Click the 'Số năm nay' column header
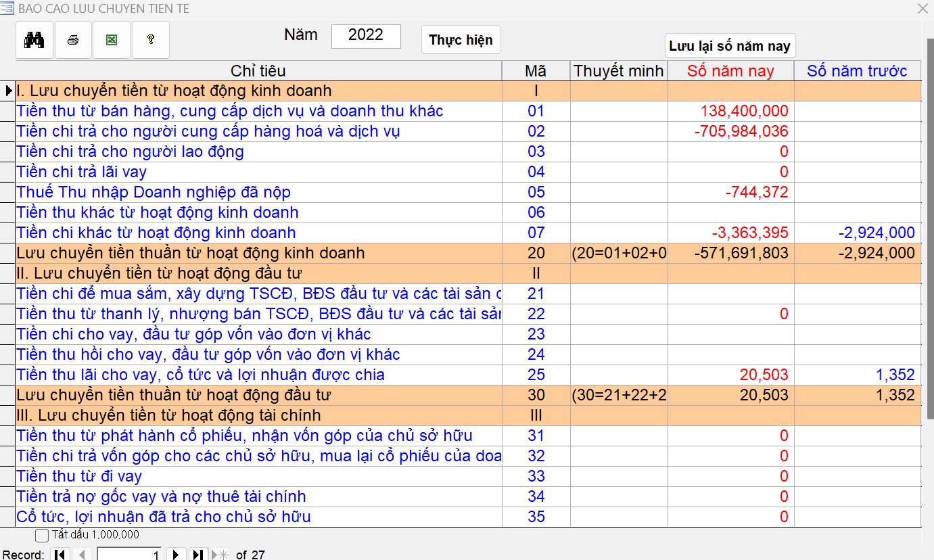This screenshot has width=934, height=560. pos(730,71)
